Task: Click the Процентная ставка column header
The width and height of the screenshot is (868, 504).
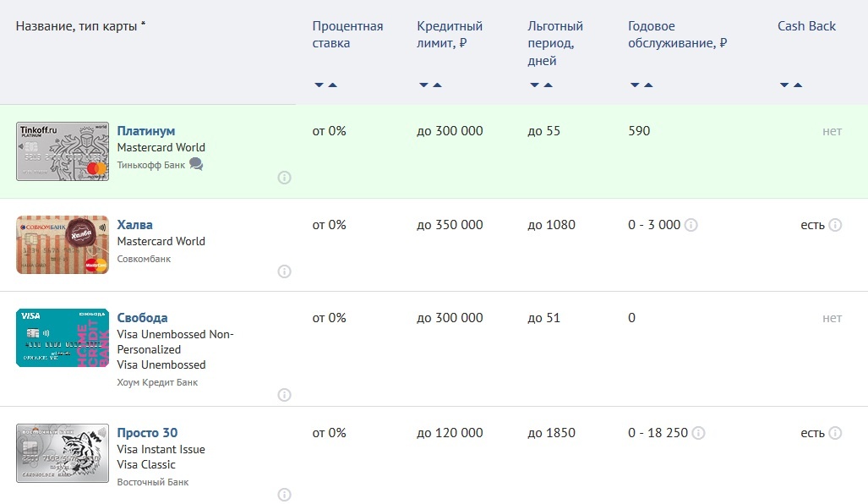Action: (347, 35)
